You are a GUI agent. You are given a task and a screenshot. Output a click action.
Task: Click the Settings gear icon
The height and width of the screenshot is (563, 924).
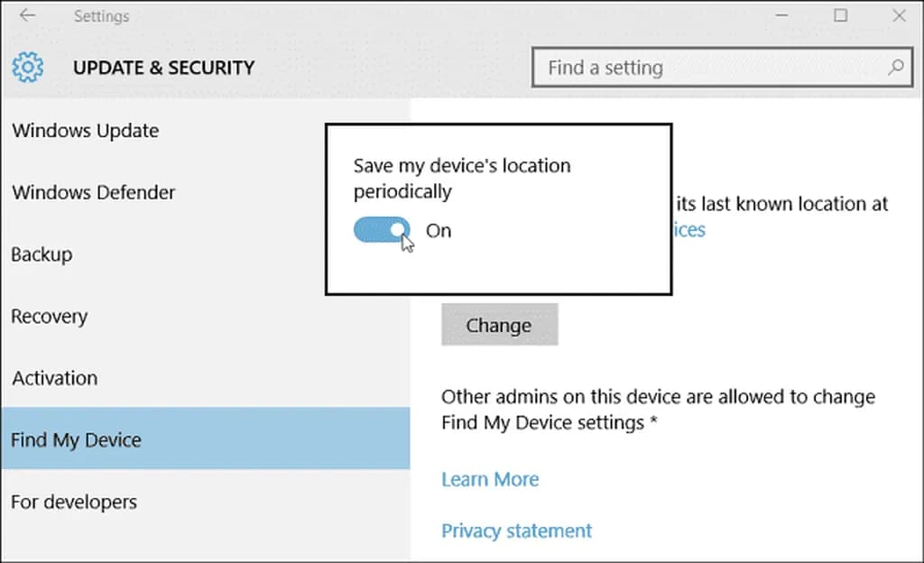[x=28, y=67]
